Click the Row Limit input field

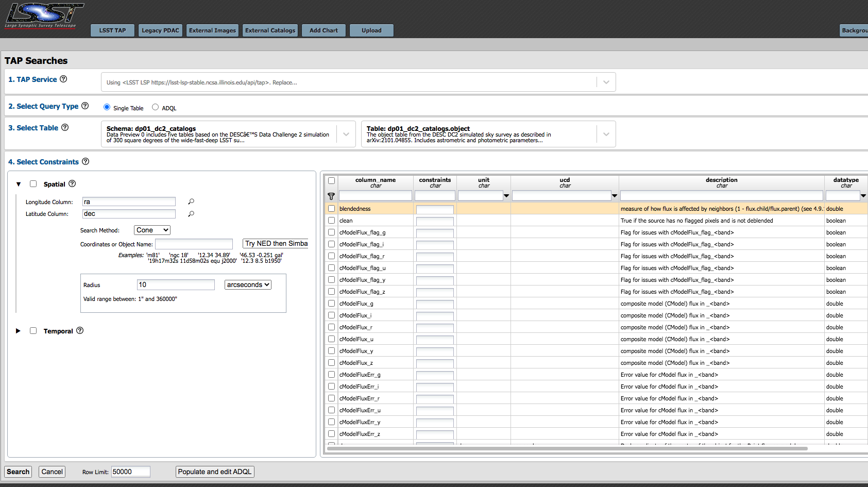pos(131,472)
